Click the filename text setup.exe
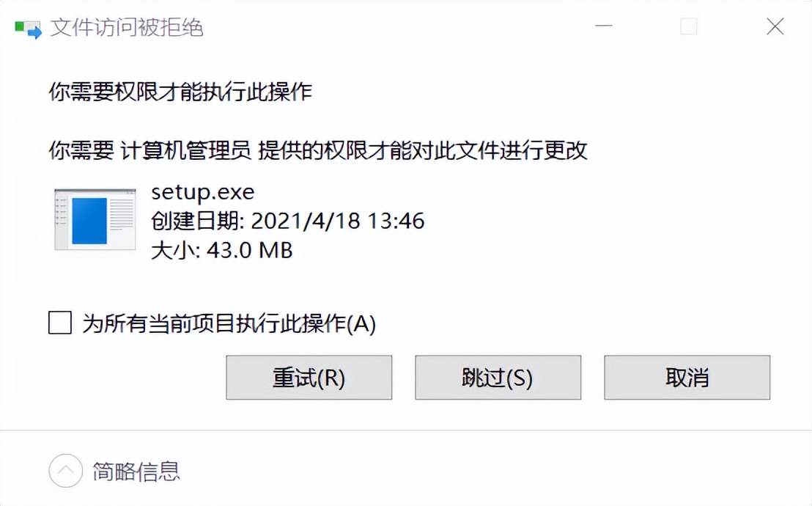812x506 pixels. (204, 193)
